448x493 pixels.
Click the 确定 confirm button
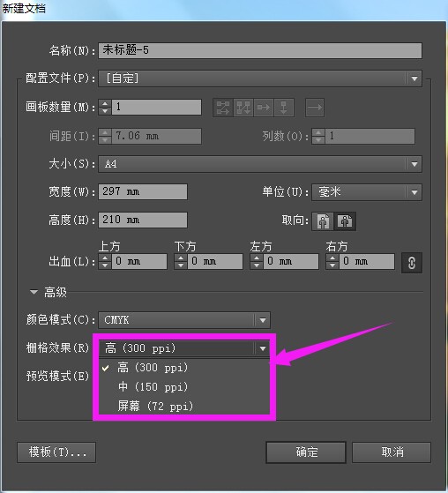click(306, 452)
